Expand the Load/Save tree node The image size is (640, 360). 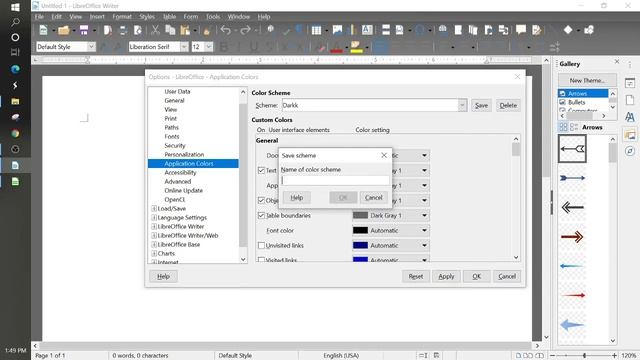154,209
